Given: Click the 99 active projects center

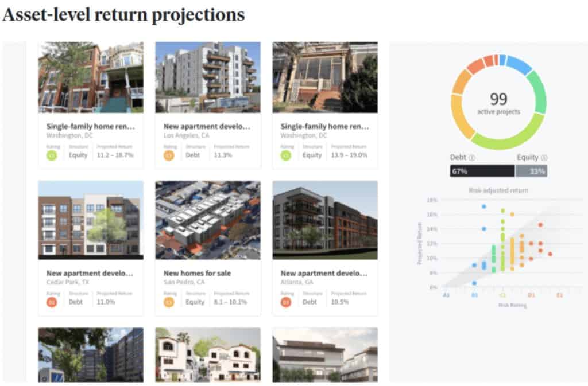Looking at the screenshot, I should tap(498, 103).
